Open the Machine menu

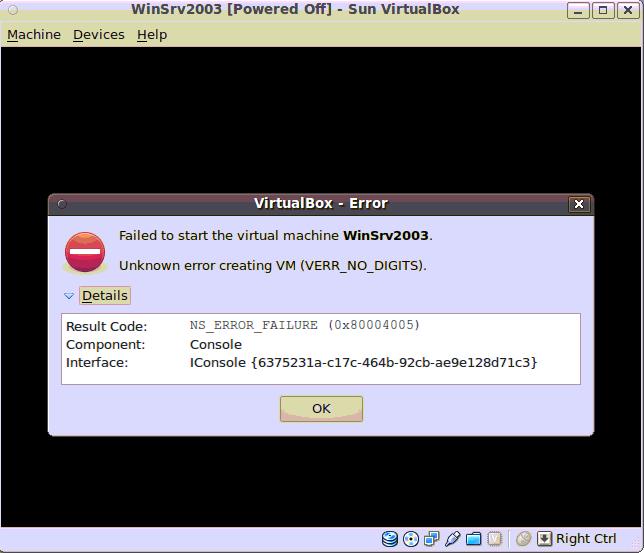pos(34,35)
